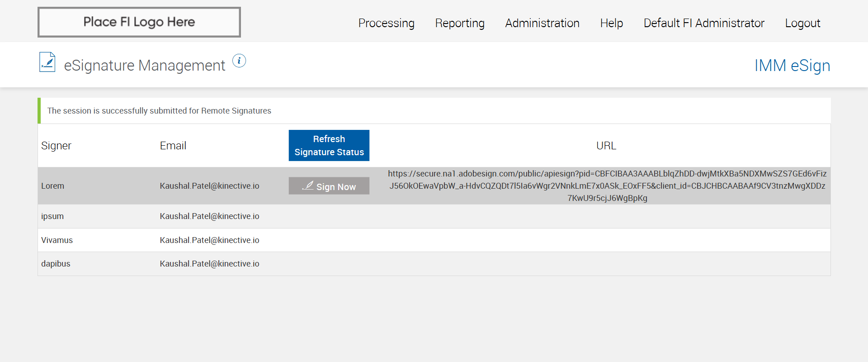Select the dapibus signer row name
The height and width of the screenshot is (362, 868).
pyautogui.click(x=56, y=264)
